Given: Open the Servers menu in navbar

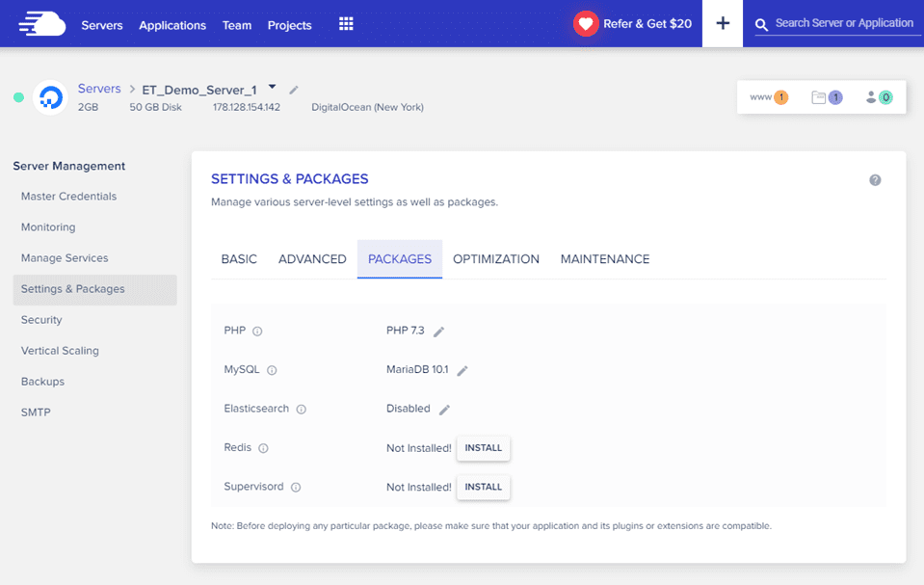Looking at the screenshot, I should [101, 26].
